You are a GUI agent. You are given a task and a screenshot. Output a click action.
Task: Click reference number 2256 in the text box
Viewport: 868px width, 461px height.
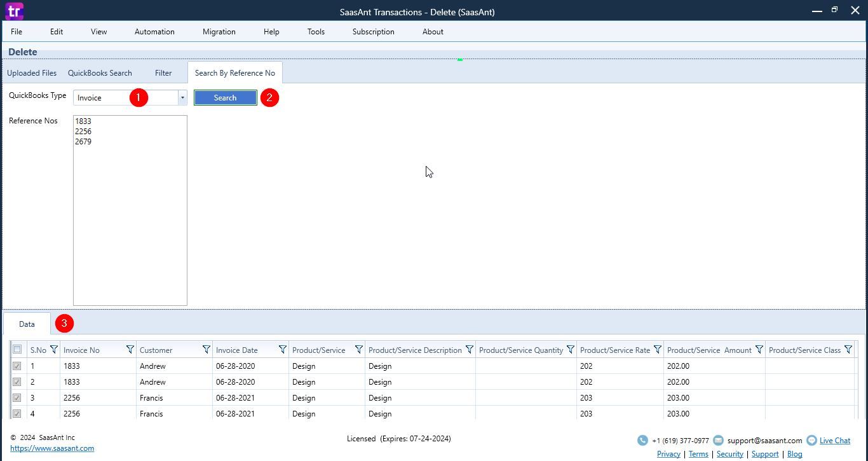(83, 132)
